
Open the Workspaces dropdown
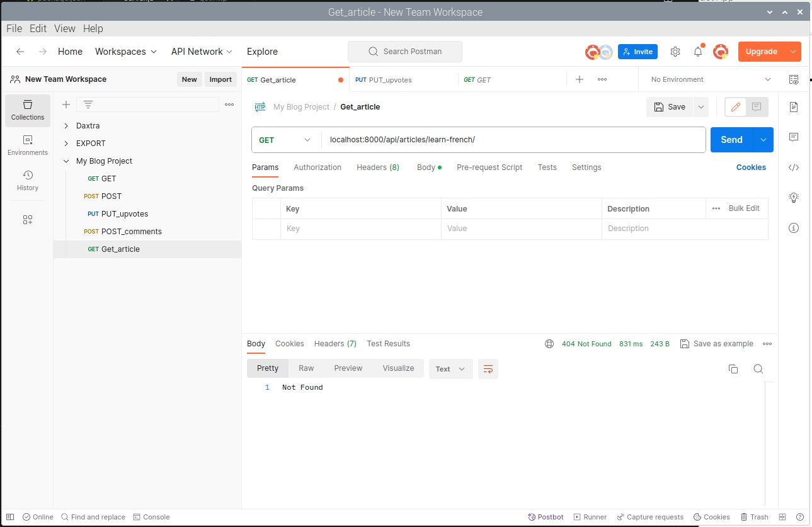(126, 52)
